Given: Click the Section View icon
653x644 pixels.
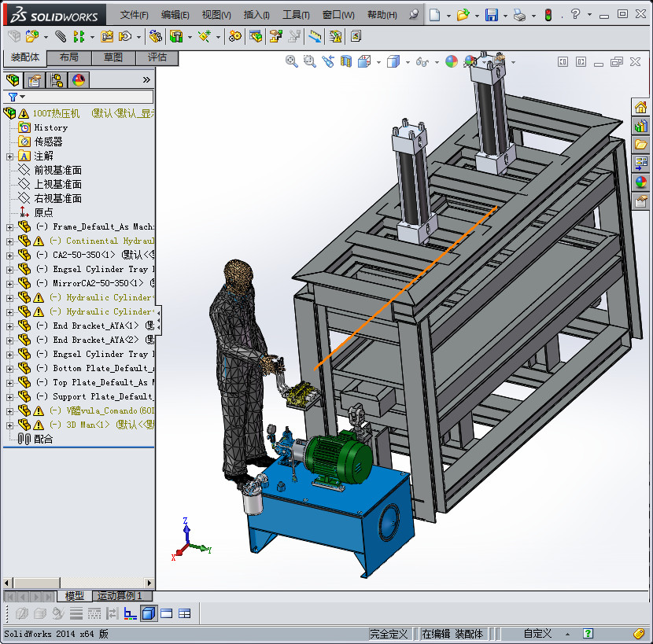Looking at the screenshot, I should (346, 61).
